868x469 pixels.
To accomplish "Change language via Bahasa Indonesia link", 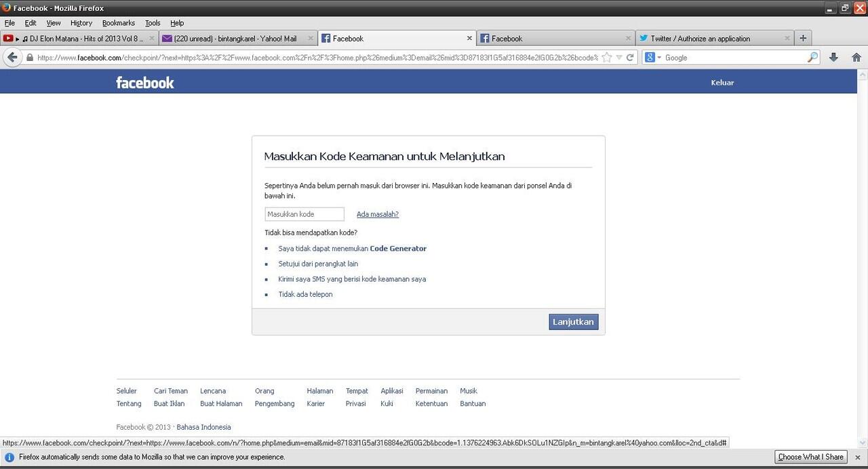I will pyautogui.click(x=203, y=428).
